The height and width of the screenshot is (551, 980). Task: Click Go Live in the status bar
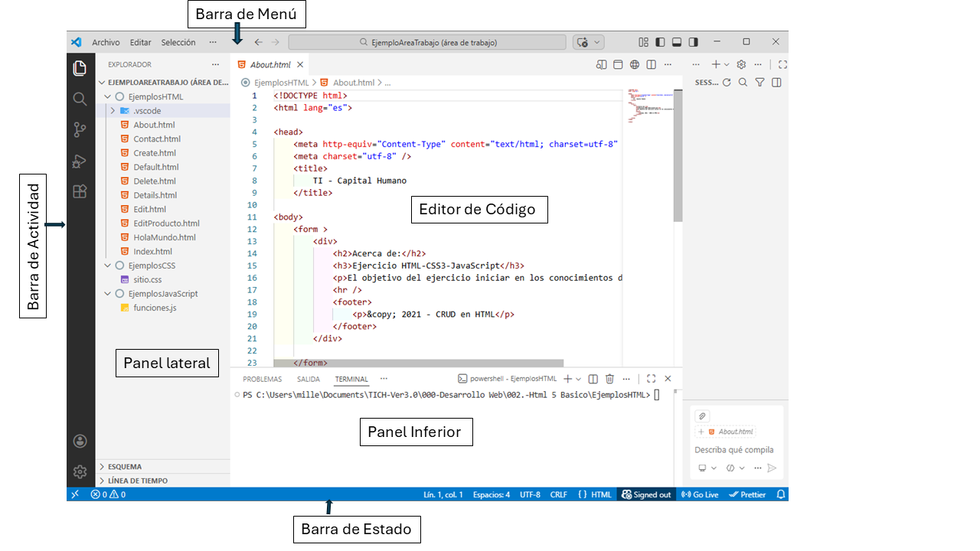700,494
